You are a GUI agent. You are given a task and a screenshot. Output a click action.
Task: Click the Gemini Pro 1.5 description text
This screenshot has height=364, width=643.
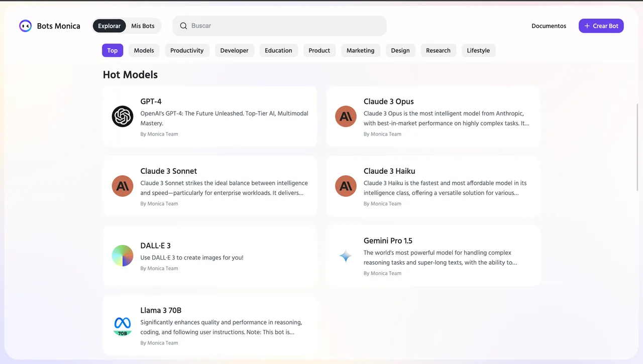click(x=441, y=258)
